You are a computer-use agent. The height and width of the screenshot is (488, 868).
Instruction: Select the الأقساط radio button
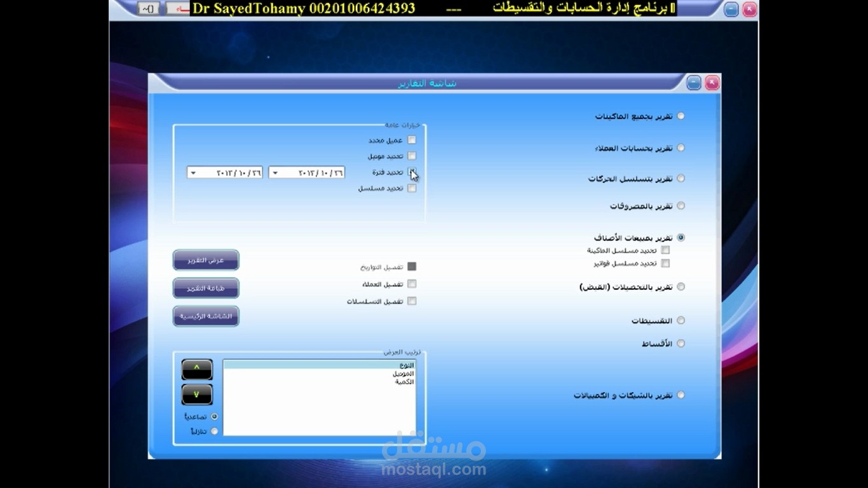point(681,343)
